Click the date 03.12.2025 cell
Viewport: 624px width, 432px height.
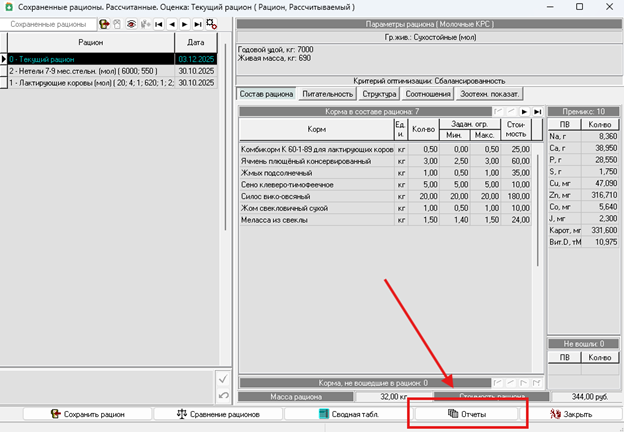tap(196, 59)
